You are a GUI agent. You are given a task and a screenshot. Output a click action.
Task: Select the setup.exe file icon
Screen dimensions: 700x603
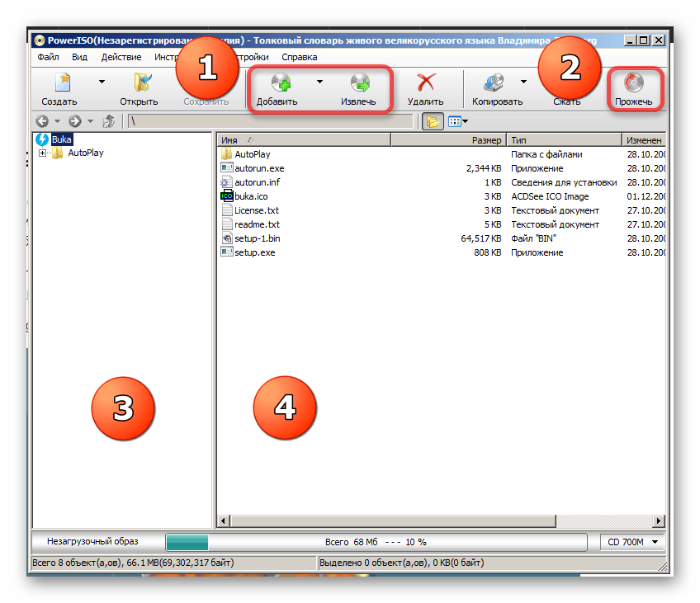227,252
